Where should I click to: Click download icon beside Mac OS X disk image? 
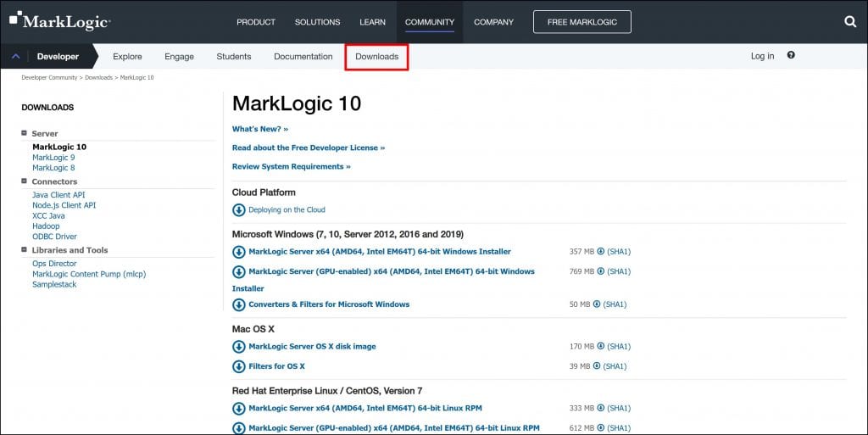(x=239, y=347)
